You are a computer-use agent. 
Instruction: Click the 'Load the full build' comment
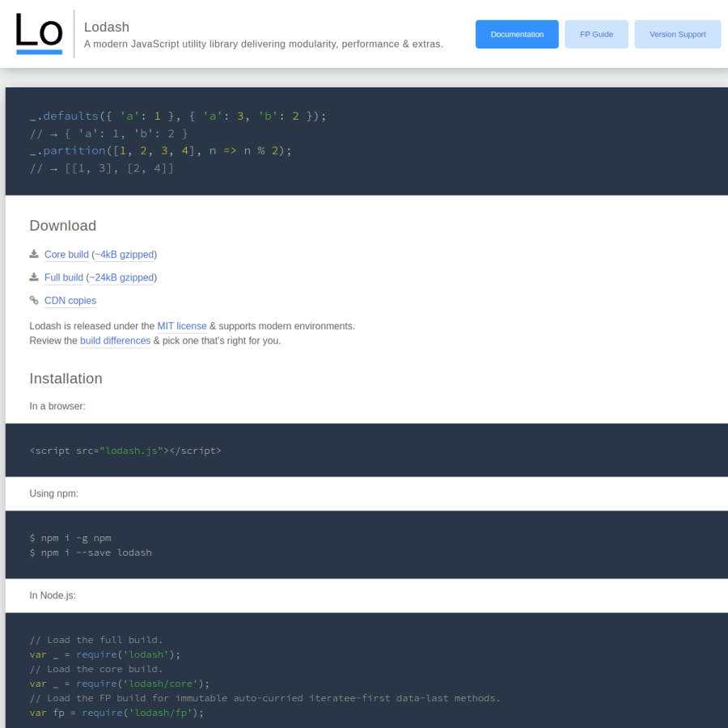96,640
